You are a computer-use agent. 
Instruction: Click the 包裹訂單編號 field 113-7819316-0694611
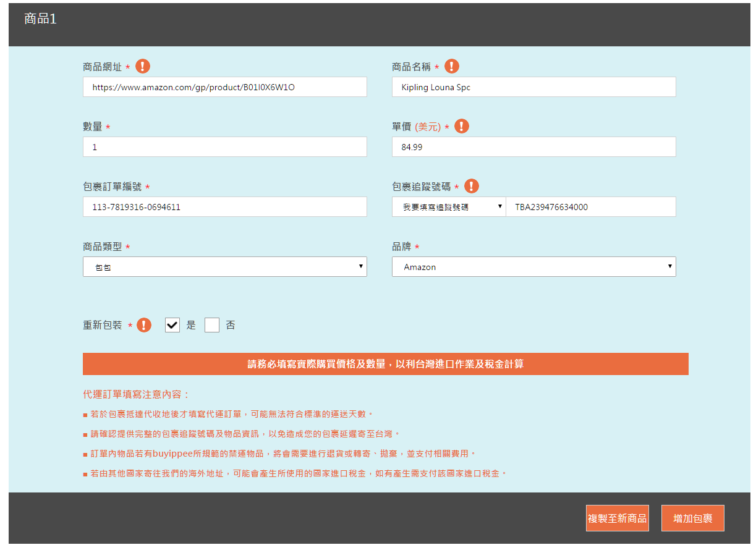(x=225, y=206)
